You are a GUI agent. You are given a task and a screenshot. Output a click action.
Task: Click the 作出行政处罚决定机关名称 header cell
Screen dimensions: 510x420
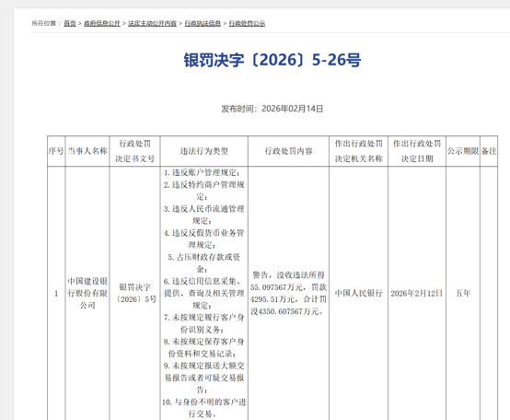pyautogui.click(x=359, y=151)
